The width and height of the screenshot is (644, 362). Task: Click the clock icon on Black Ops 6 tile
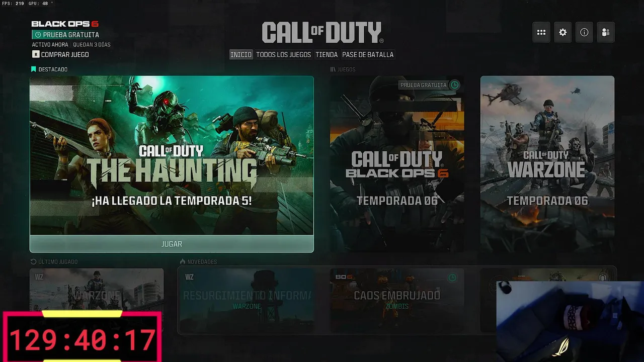454,85
